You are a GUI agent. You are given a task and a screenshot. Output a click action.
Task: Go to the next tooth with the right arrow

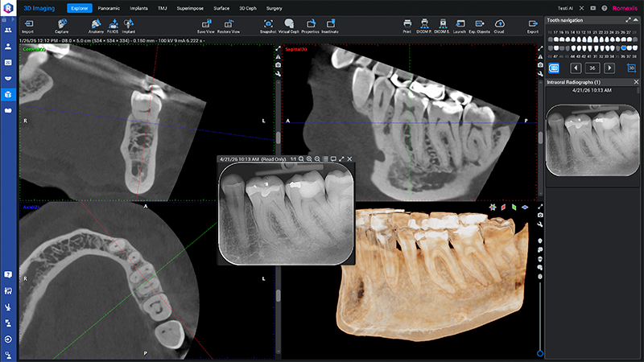pos(609,68)
